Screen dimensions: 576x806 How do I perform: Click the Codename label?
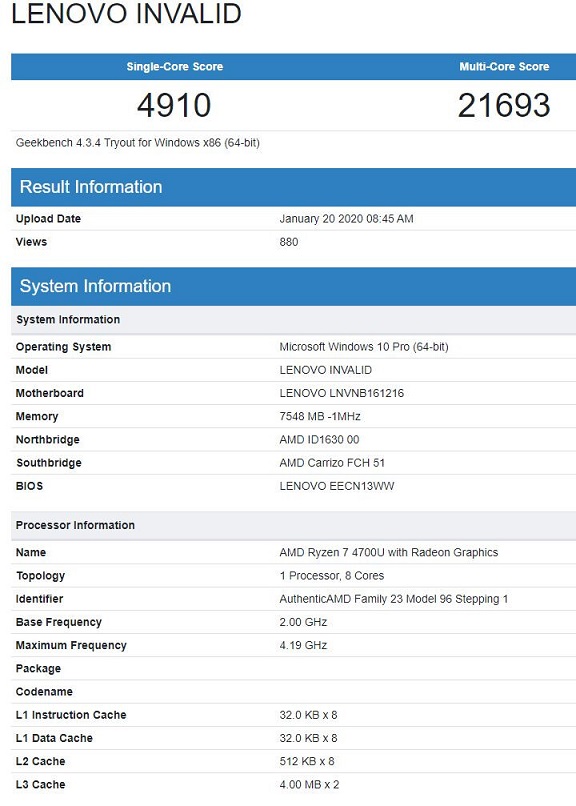click(x=44, y=691)
